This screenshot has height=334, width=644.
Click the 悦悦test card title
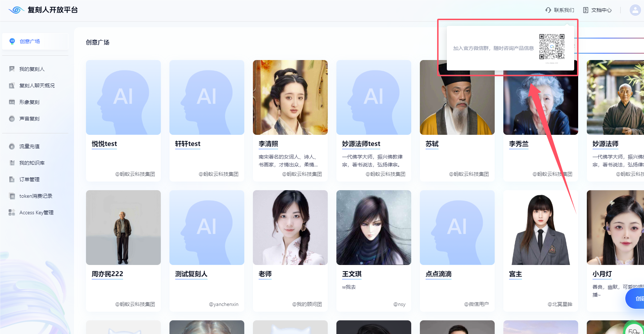tap(104, 144)
